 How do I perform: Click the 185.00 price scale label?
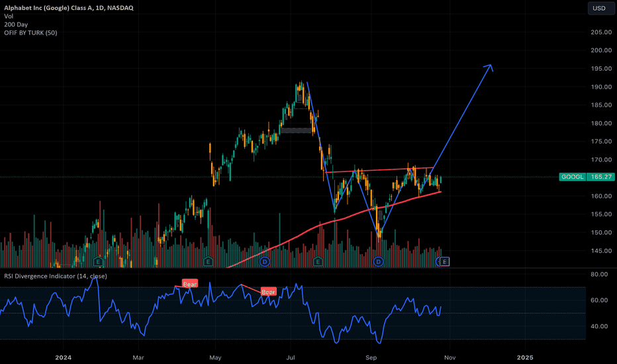(601, 105)
